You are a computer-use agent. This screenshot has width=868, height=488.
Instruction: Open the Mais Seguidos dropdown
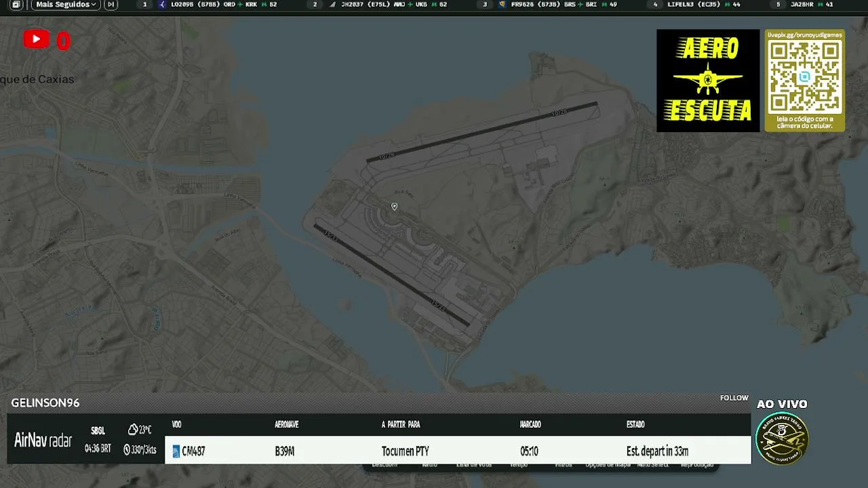tap(66, 5)
